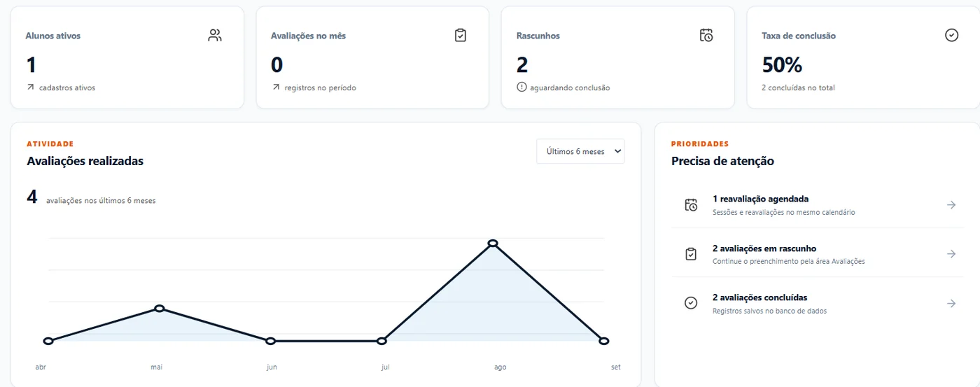Click the check icon in avaliações concluídas row
Screen dimensions: 980x387
click(691, 303)
